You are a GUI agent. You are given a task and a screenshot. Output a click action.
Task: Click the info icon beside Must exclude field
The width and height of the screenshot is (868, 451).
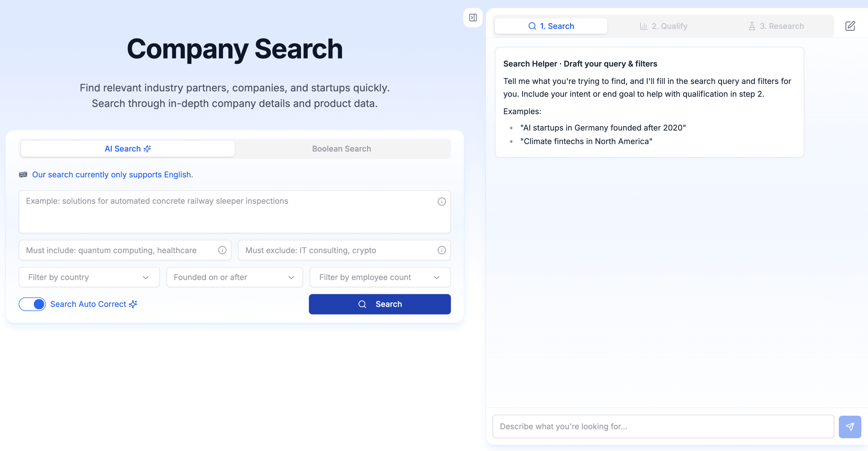442,250
